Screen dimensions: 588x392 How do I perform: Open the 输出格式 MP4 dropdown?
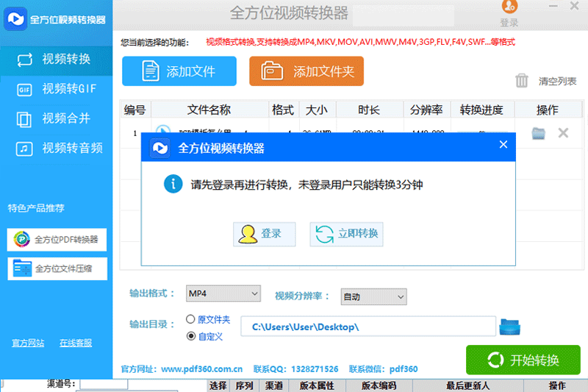pyautogui.click(x=223, y=293)
